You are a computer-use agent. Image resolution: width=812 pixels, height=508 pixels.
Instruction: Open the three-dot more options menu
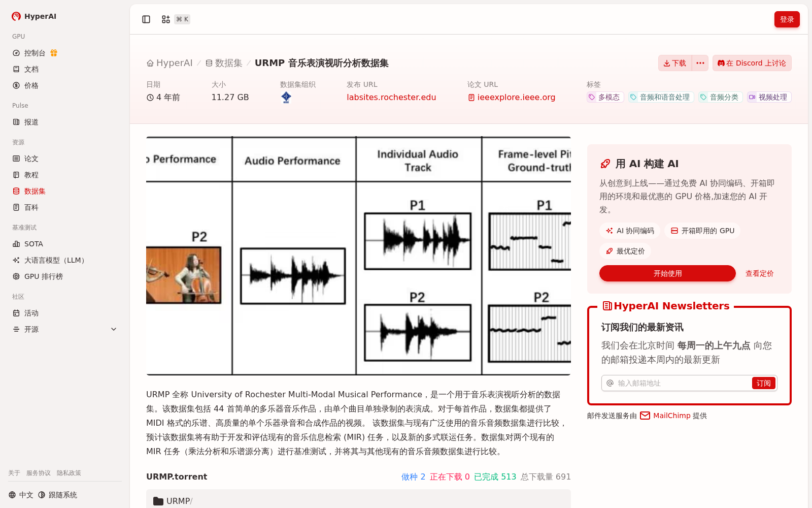pos(700,63)
